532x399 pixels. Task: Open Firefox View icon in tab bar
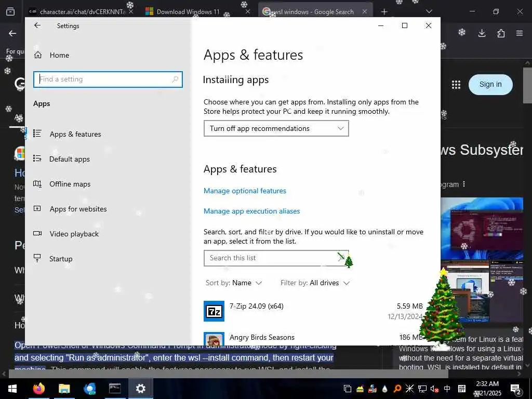[x=10, y=11]
